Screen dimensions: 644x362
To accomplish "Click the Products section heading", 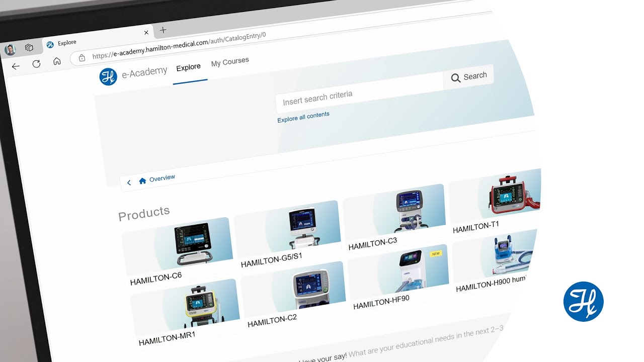I will pos(144,213).
